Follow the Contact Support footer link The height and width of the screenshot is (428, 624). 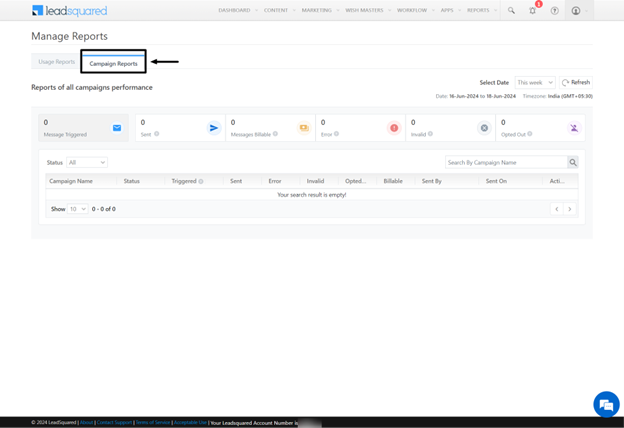tap(114, 423)
